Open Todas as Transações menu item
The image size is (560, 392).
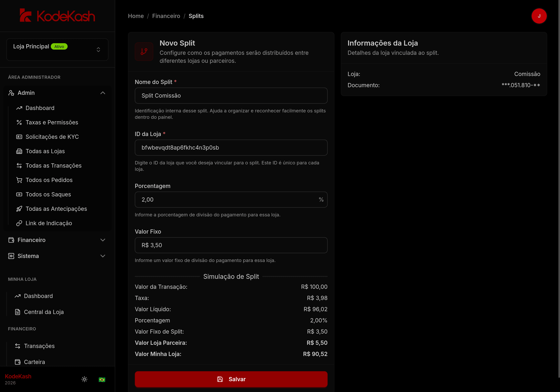[x=53, y=166]
